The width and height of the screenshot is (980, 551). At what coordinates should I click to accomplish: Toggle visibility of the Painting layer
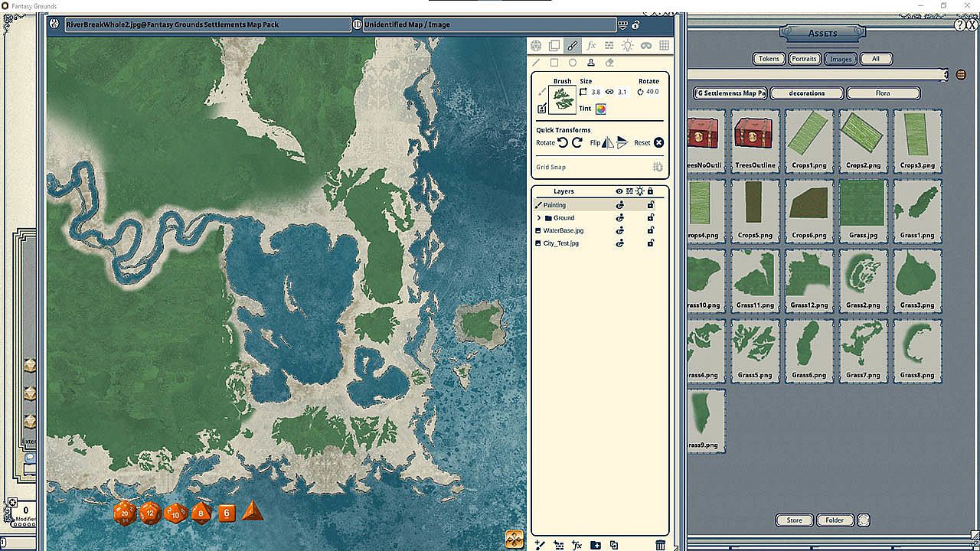[x=620, y=205]
